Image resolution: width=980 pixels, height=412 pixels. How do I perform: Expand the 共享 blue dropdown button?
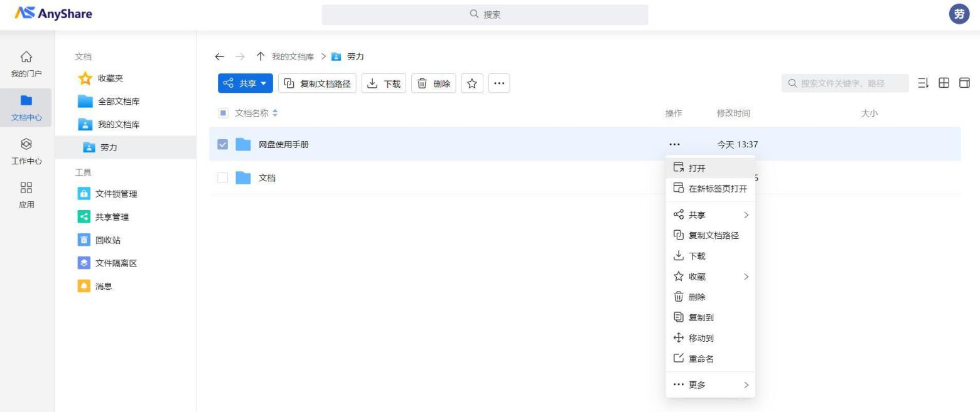[x=245, y=83]
